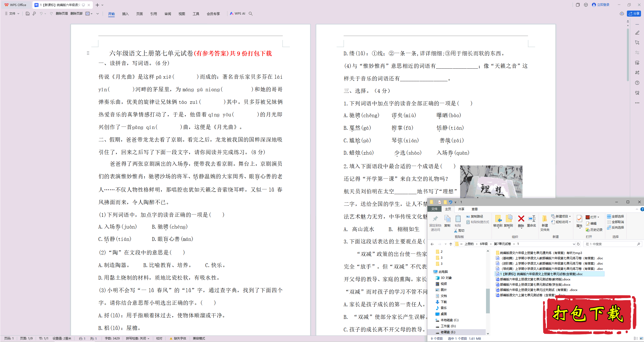Click the WPS search magnifier icon
This screenshot has width=644, height=342.
[251, 14]
